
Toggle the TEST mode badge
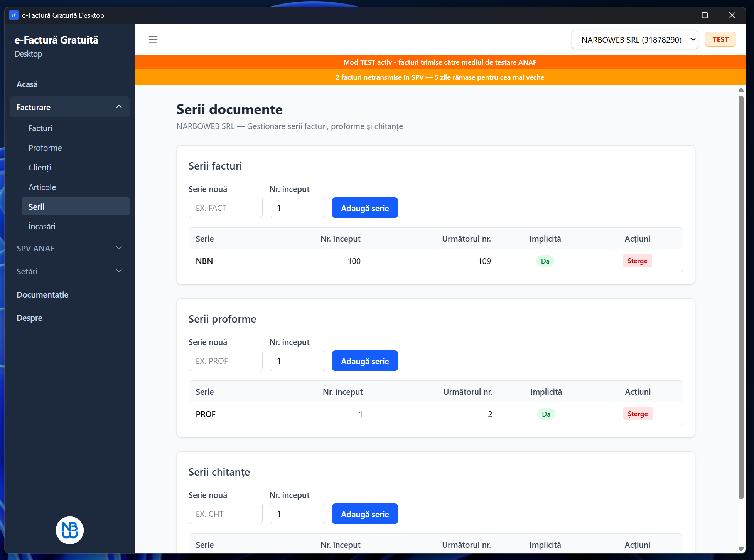point(720,40)
